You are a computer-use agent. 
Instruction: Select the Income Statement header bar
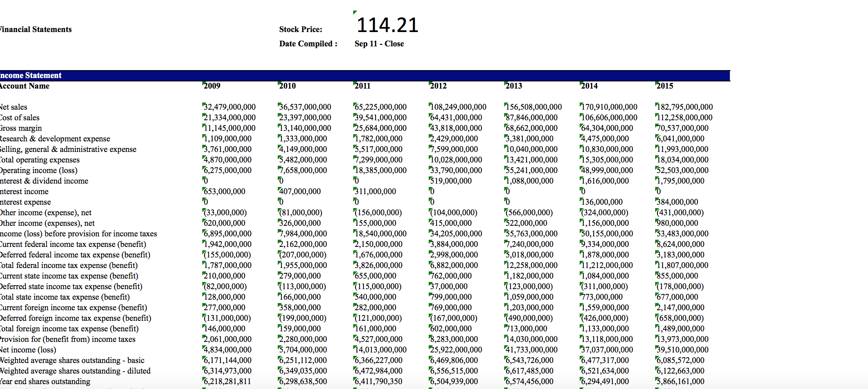point(365,75)
